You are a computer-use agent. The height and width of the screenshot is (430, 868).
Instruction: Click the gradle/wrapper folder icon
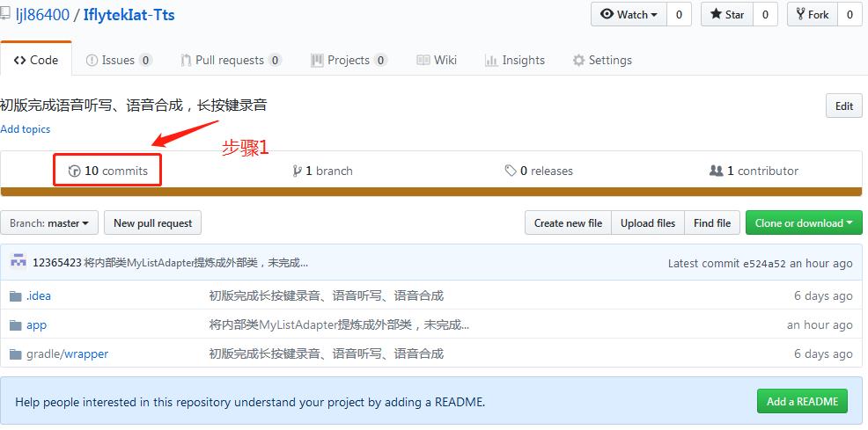click(16, 353)
